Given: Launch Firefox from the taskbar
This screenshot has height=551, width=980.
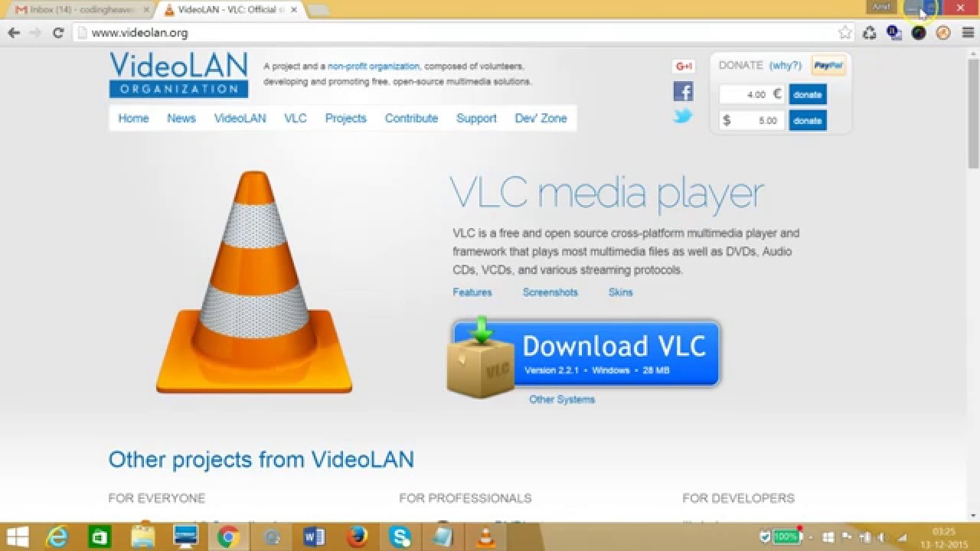Looking at the screenshot, I should (x=357, y=537).
